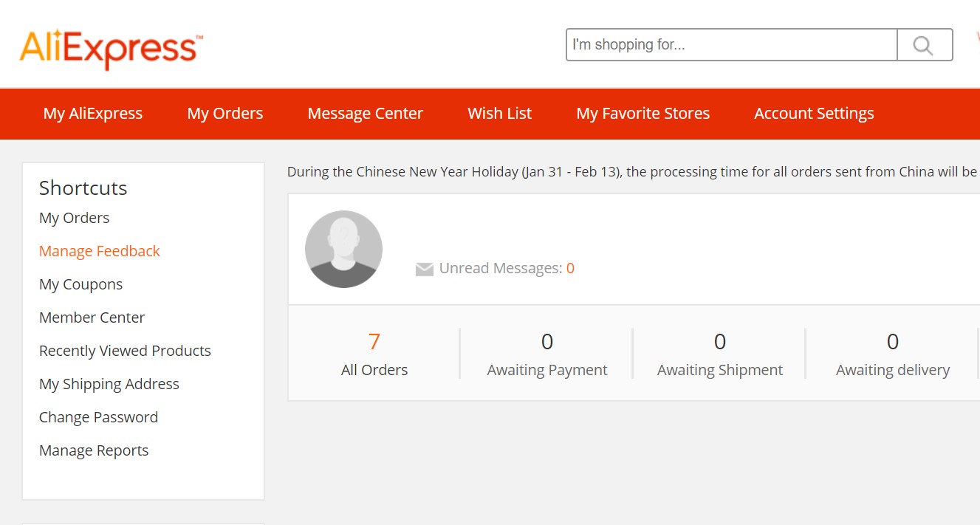The height and width of the screenshot is (525, 980).
Task: Open My AliExpress in the red bar
Action: tap(93, 114)
